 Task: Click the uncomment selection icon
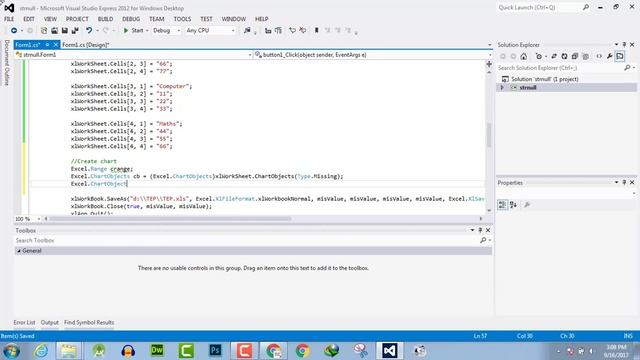[x=302, y=31]
